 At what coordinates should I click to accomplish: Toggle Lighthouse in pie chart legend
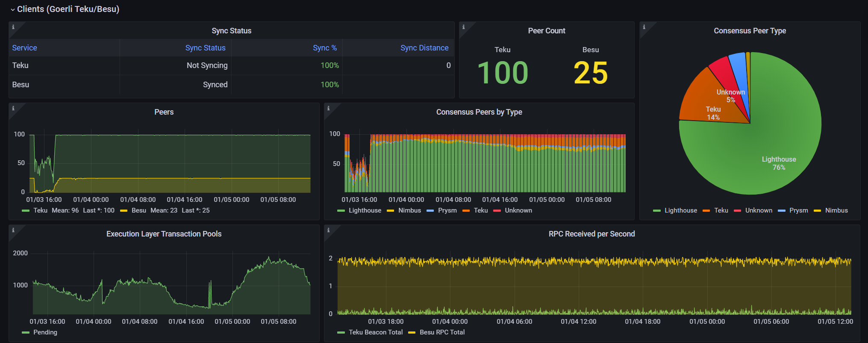tap(680, 210)
